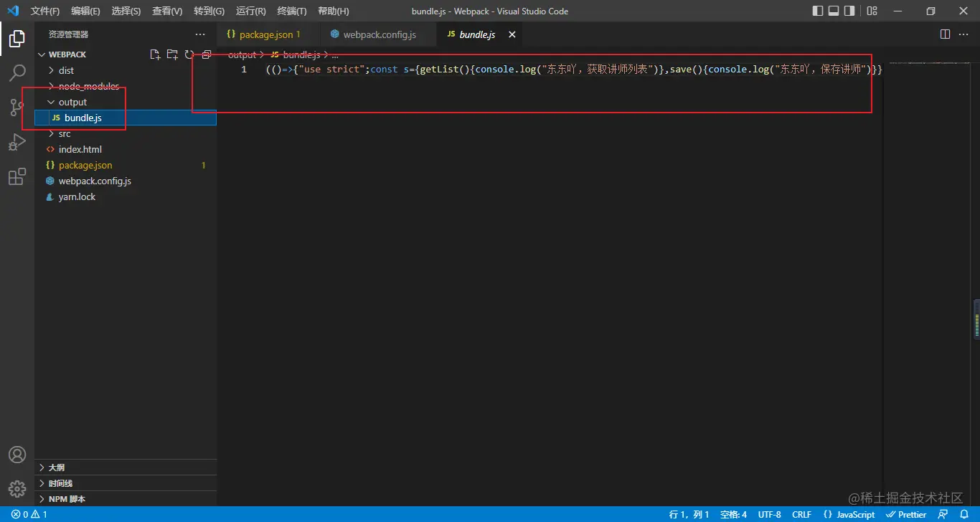Toggle the bottom panel visibility
980x522 pixels.
point(834,11)
